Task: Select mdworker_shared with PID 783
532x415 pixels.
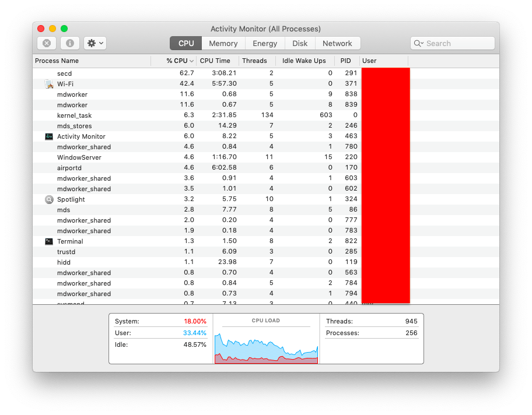Action: [x=265, y=231]
